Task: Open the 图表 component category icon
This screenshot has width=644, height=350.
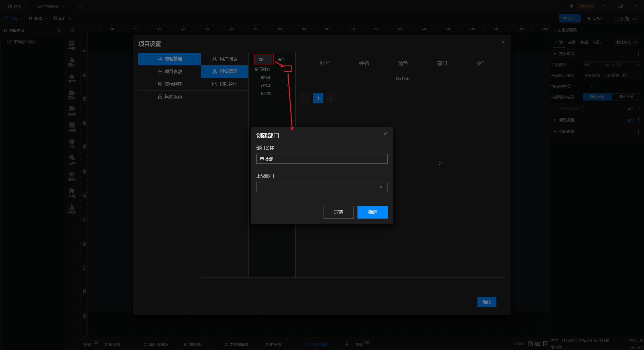Action: coord(72,62)
